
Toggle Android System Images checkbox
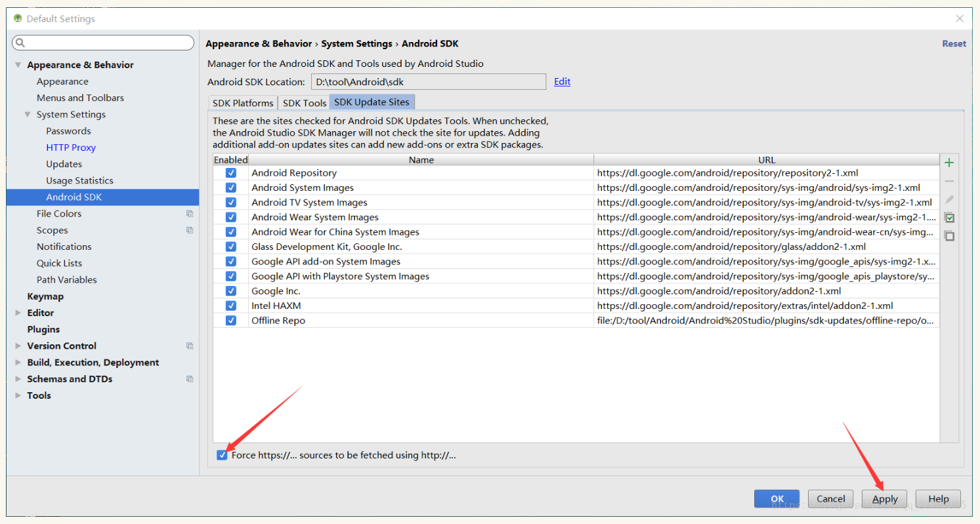tap(231, 188)
